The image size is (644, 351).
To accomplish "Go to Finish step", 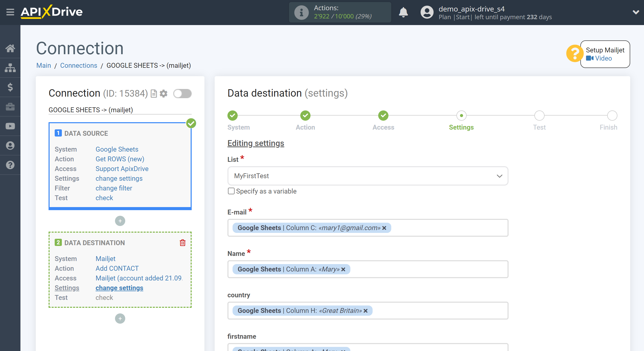I will [x=612, y=116].
